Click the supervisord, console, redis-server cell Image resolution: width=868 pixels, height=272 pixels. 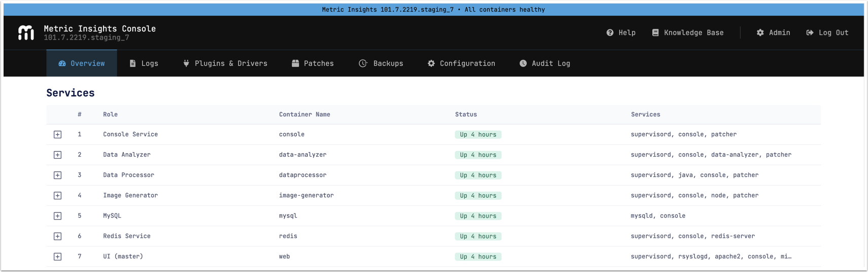click(693, 236)
